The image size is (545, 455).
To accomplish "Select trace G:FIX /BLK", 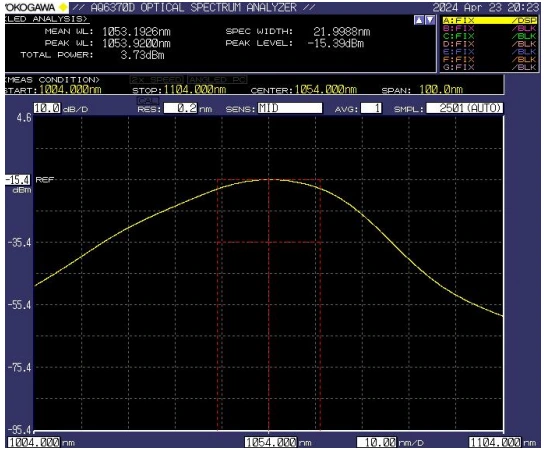I will click(x=490, y=67).
